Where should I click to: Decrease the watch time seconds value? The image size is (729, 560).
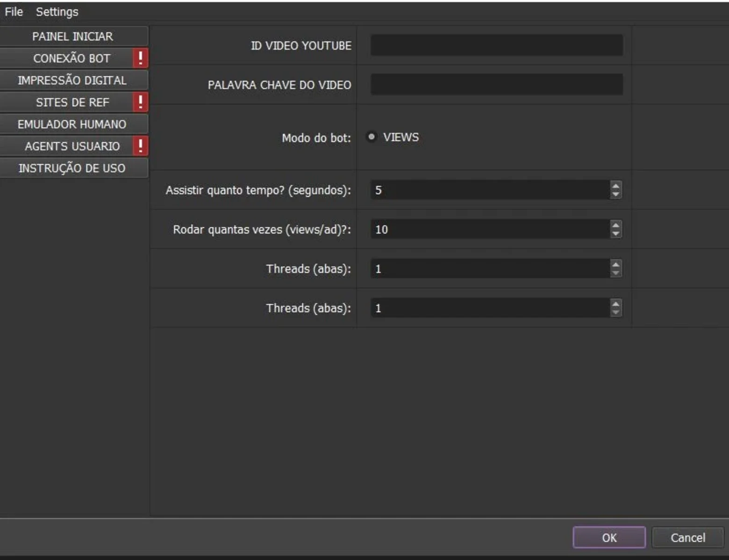coord(615,194)
